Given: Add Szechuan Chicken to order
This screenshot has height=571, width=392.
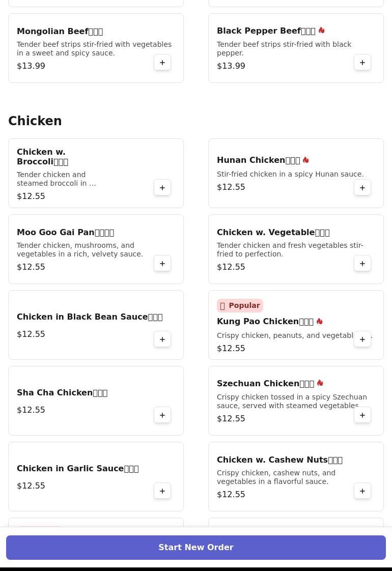Looking at the screenshot, I should coord(362,415).
